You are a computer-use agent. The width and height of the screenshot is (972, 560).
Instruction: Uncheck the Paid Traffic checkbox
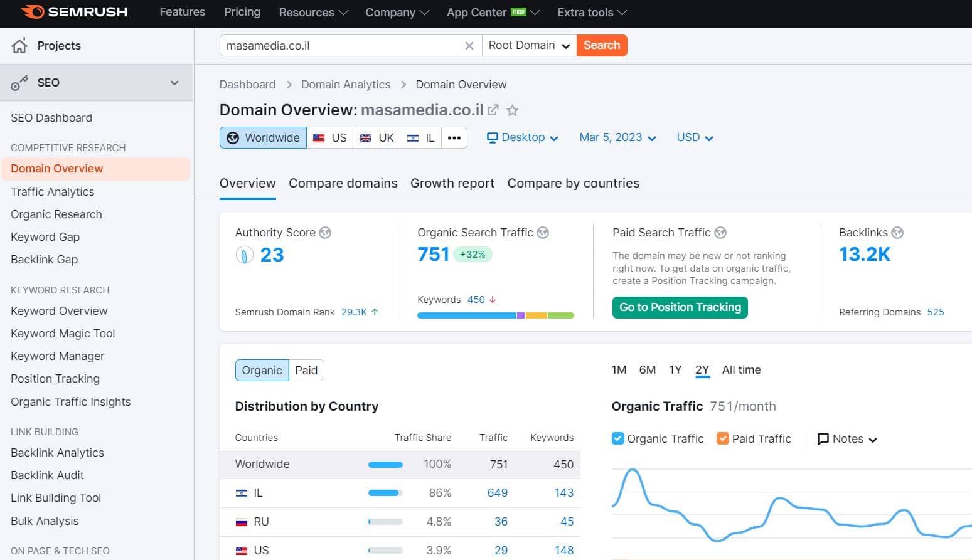click(723, 438)
